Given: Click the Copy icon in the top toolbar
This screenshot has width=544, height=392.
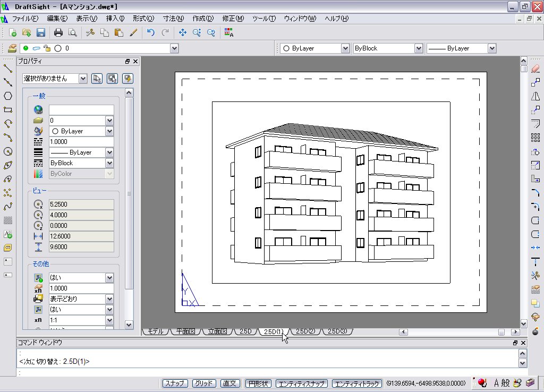Looking at the screenshot, I should [x=105, y=32].
